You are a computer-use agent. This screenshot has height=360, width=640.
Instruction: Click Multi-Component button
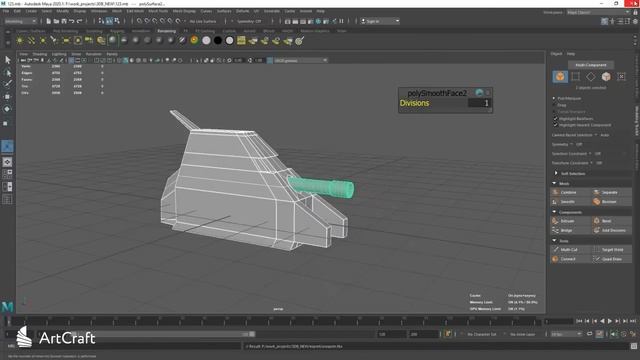[x=591, y=65]
